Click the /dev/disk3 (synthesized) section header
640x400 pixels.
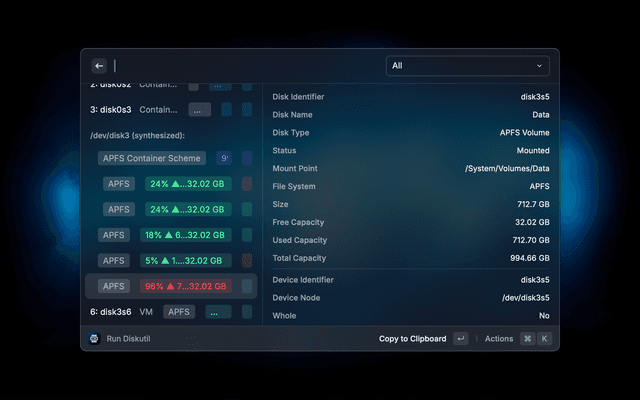tap(138, 135)
